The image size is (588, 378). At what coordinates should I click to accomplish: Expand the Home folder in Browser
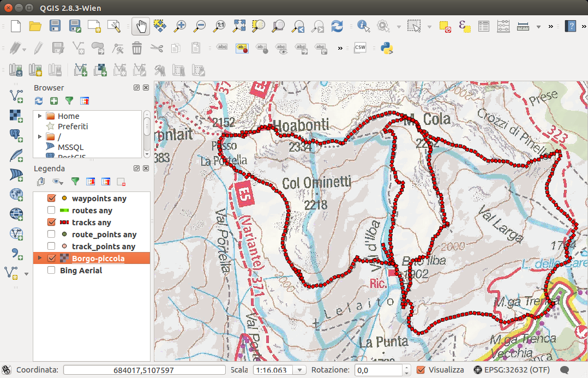[40, 116]
